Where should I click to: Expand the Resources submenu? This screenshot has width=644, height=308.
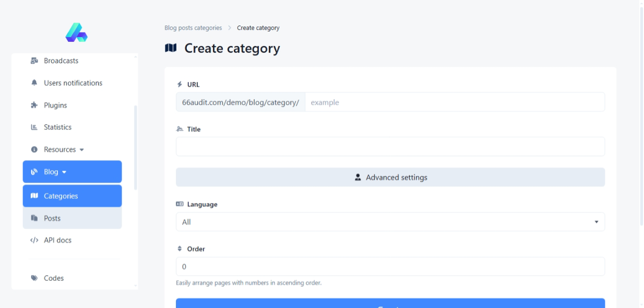pos(64,150)
